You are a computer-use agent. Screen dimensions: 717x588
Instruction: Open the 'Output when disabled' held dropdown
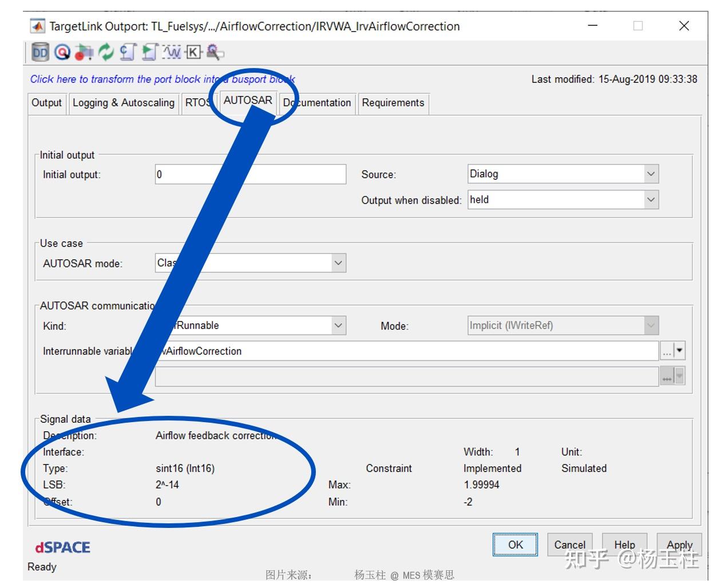[x=651, y=200]
